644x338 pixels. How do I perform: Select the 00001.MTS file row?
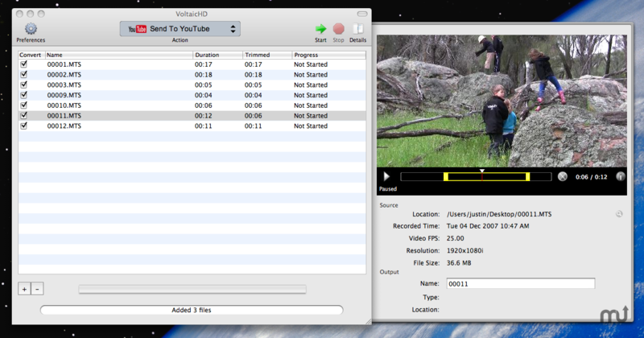click(x=192, y=64)
